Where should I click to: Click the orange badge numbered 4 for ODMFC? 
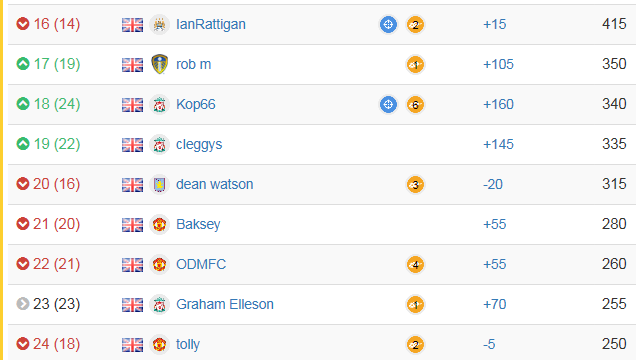[x=415, y=265]
